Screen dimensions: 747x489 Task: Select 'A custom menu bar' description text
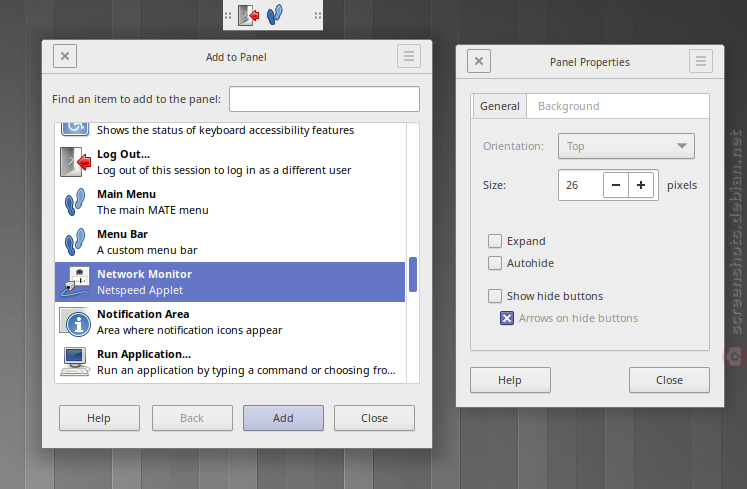pyautogui.click(x=147, y=250)
